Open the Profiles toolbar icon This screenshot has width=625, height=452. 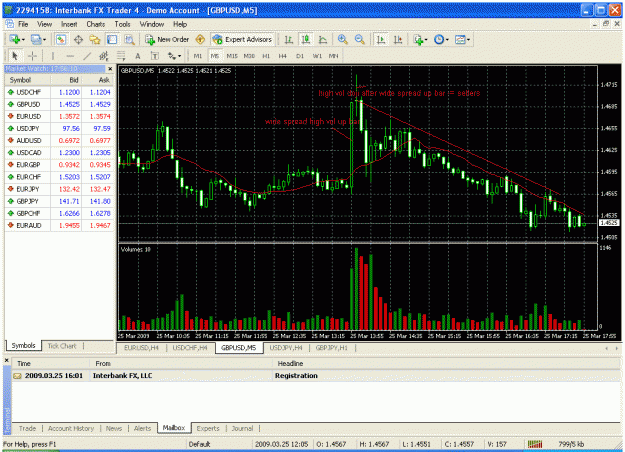(x=38, y=39)
